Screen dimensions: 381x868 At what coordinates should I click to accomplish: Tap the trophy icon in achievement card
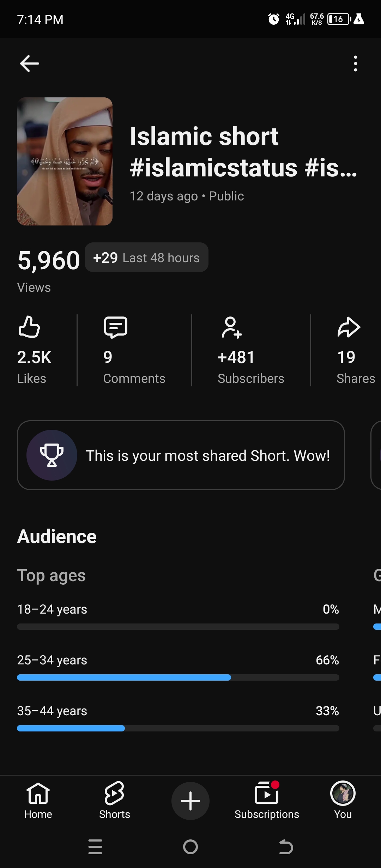point(52,455)
